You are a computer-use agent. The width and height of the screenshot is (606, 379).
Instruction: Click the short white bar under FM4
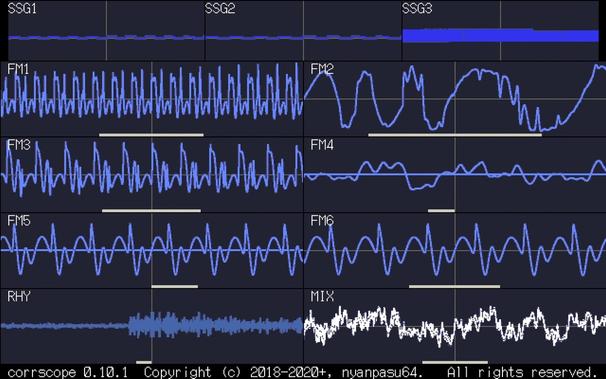(441, 211)
